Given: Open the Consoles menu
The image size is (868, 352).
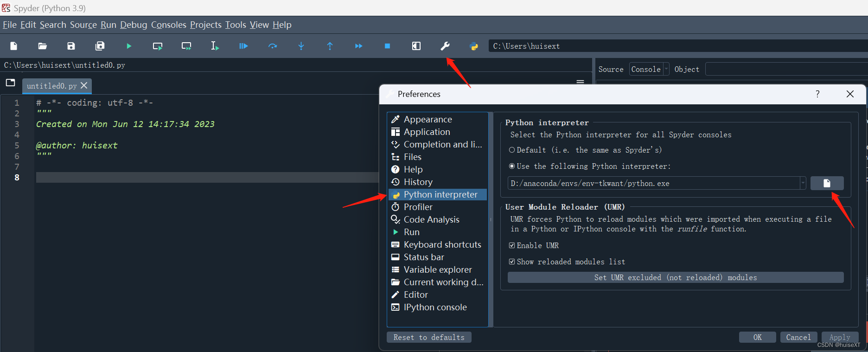Looking at the screenshot, I should (x=169, y=25).
